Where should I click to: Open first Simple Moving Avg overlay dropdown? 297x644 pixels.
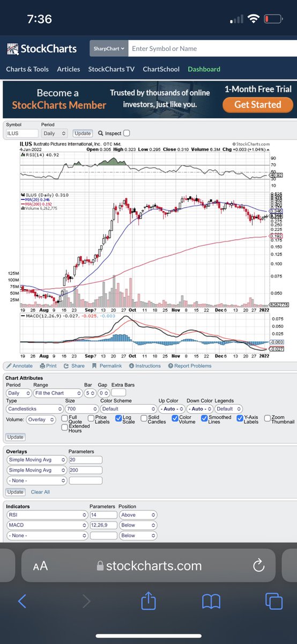(37, 460)
